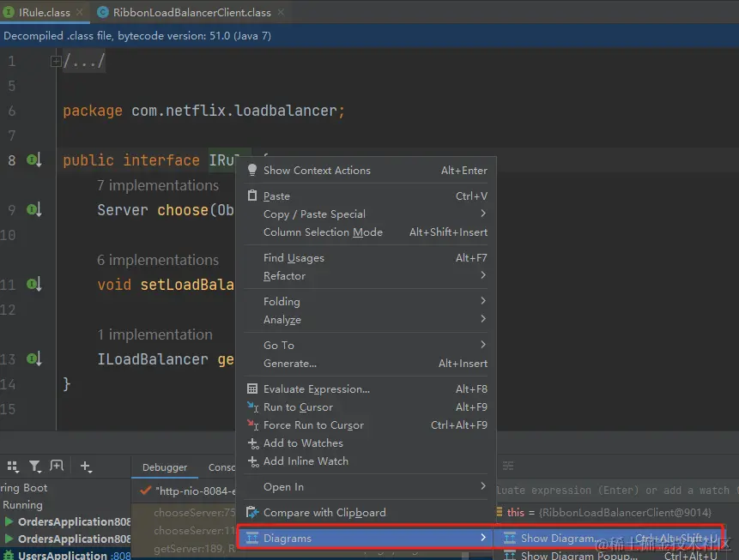The width and height of the screenshot is (739, 560).
Task: Open the Open In submenu
Action: (366, 487)
